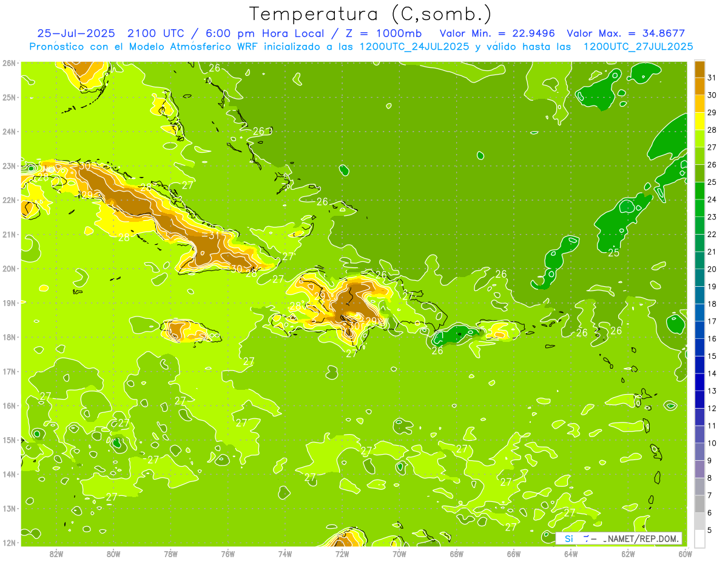The image size is (728, 562).
Task: Click the longitude label "80W"
Action: click(113, 554)
